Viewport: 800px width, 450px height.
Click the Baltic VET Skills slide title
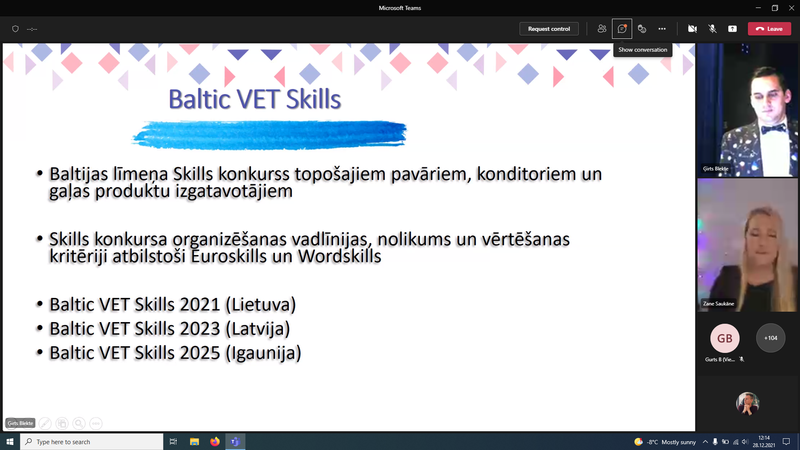255,99
